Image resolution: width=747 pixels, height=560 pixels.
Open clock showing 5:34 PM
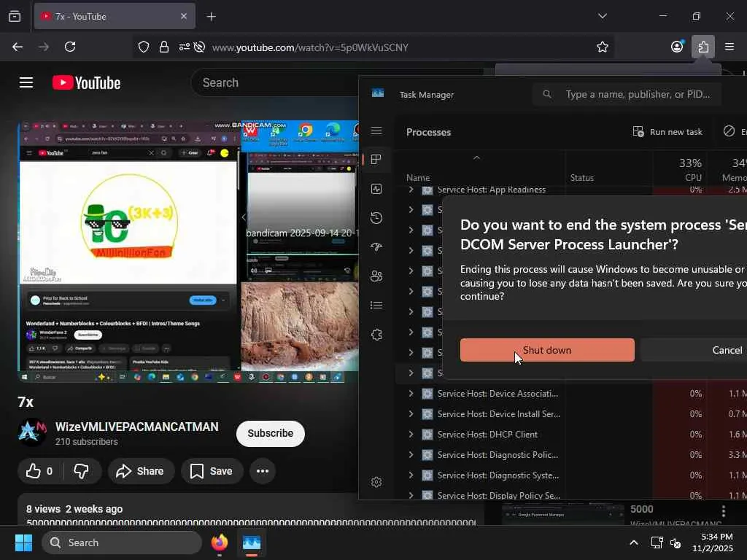point(712,542)
